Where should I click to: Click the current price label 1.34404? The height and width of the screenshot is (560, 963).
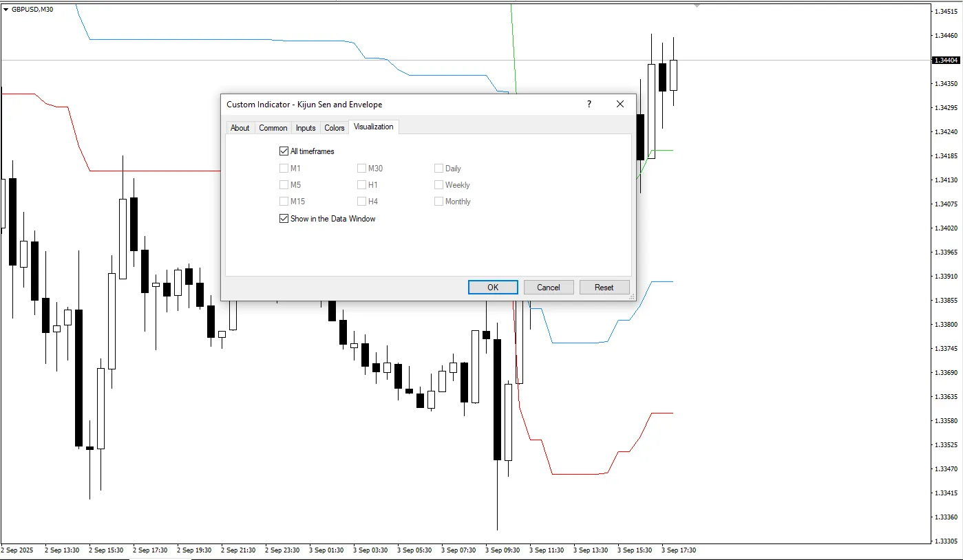(946, 61)
